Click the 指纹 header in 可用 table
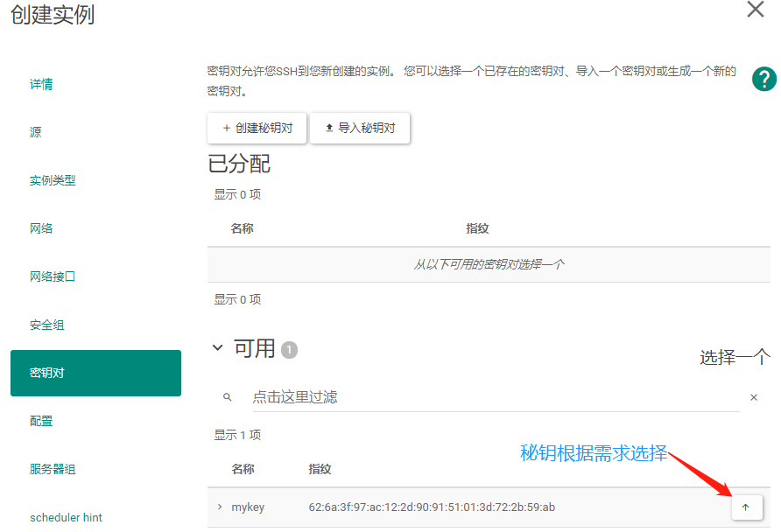Image resolution: width=781 pixels, height=532 pixels. pos(320,469)
